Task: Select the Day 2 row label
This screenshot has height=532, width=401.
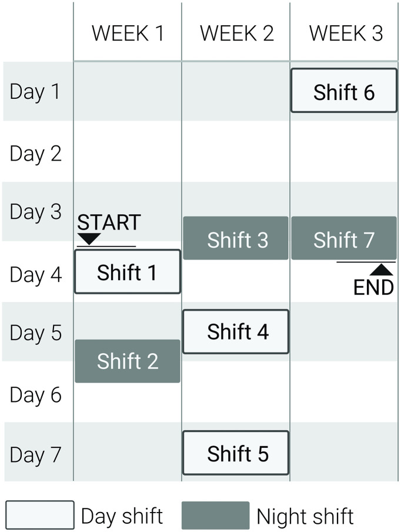Action: 36,154
